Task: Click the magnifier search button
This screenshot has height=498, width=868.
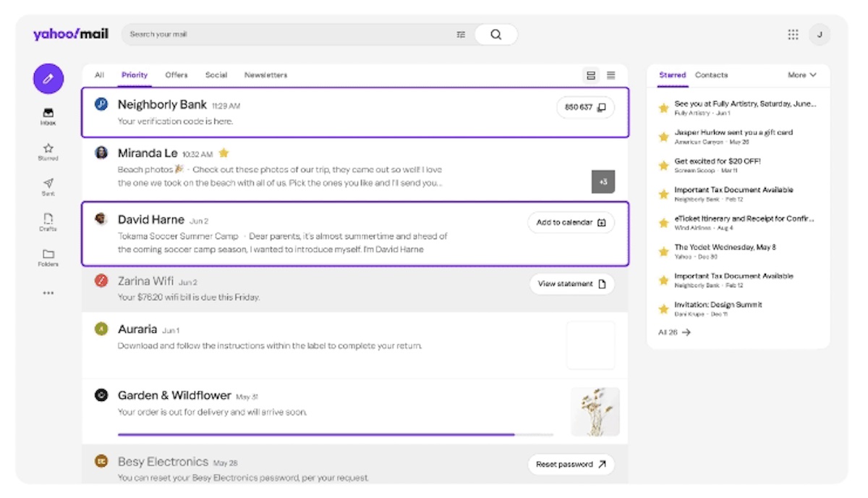Action: [x=495, y=34]
